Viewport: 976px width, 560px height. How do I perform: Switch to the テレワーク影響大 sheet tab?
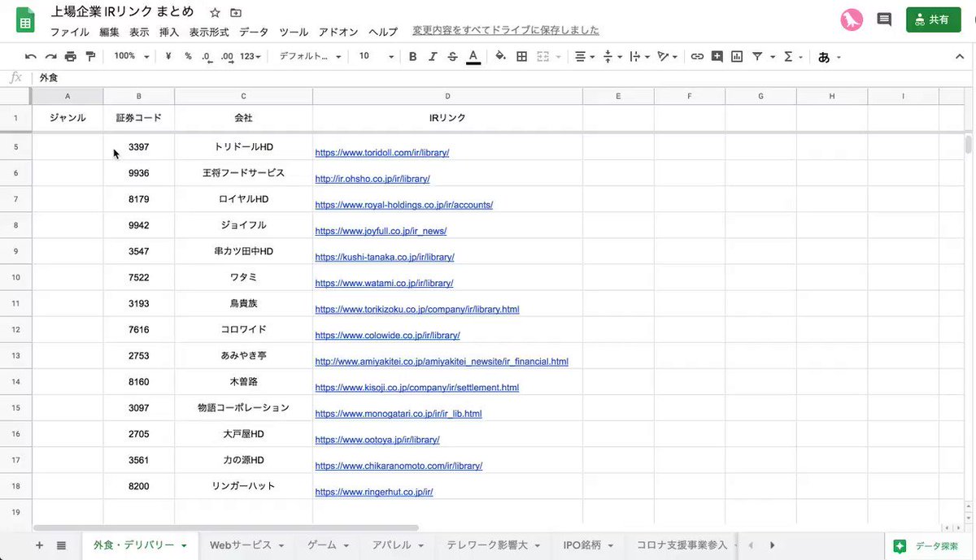click(x=493, y=545)
